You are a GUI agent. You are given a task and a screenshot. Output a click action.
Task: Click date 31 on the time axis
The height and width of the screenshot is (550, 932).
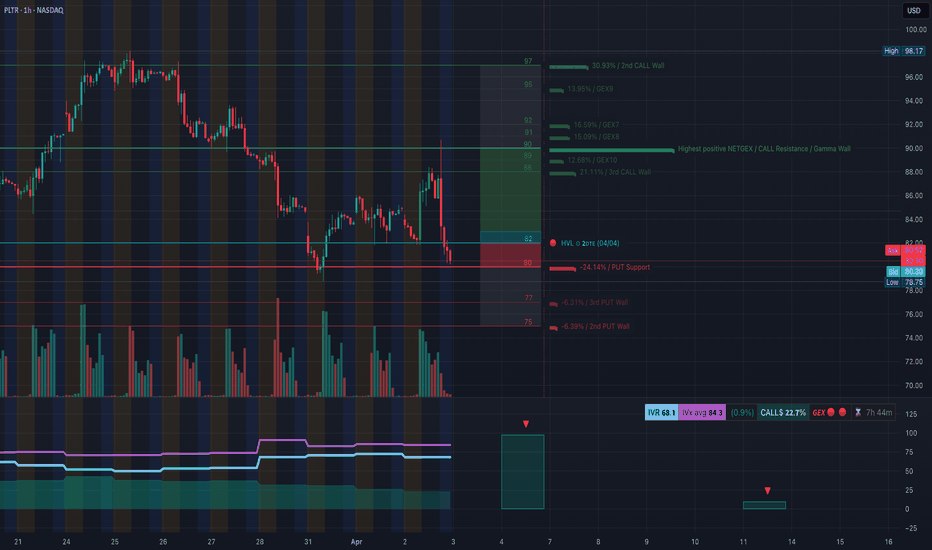tap(308, 542)
